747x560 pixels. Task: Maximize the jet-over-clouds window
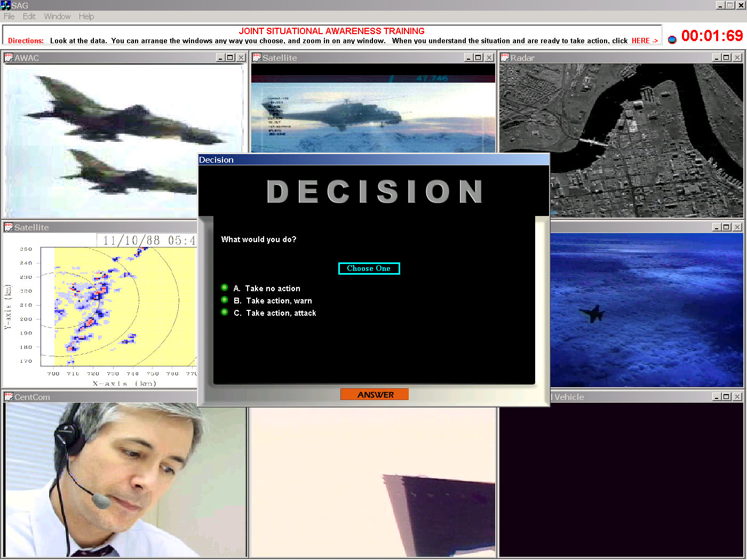[x=727, y=227]
